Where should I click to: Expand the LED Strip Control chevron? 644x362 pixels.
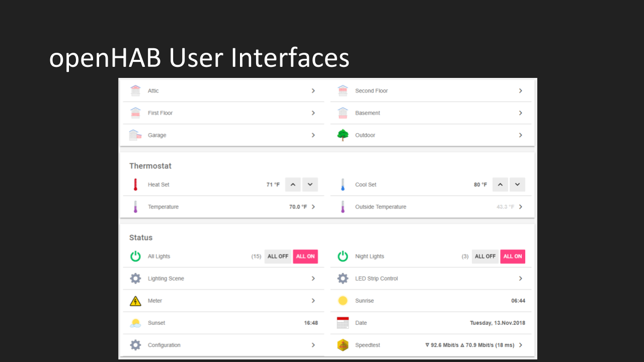[x=520, y=279]
